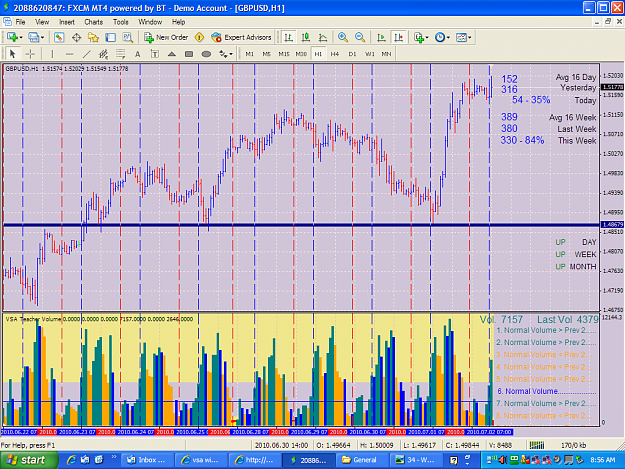
Task: Switch timeframe to H4
Action: [x=335, y=54]
